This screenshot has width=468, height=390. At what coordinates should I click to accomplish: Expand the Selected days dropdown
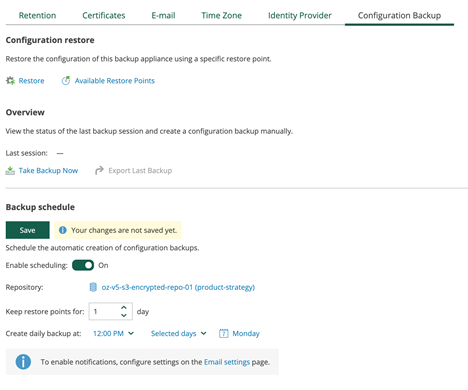[179, 333]
